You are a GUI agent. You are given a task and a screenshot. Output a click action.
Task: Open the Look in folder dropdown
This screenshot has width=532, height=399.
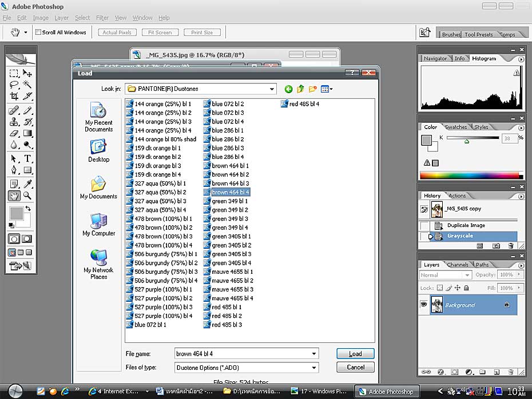272,89
